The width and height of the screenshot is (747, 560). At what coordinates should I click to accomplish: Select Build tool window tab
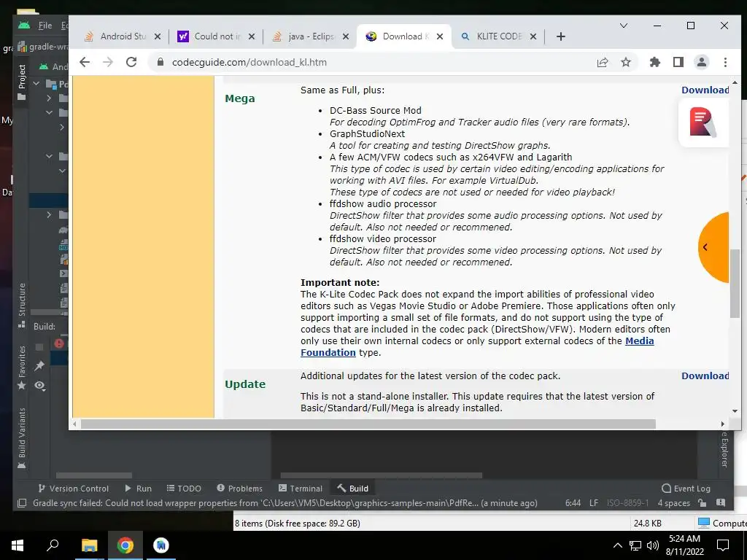click(x=352, y=488)
